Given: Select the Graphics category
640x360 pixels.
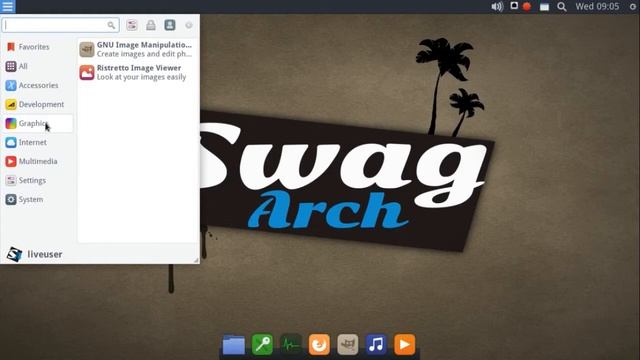Looking at the screenshot, I should 38,123.
